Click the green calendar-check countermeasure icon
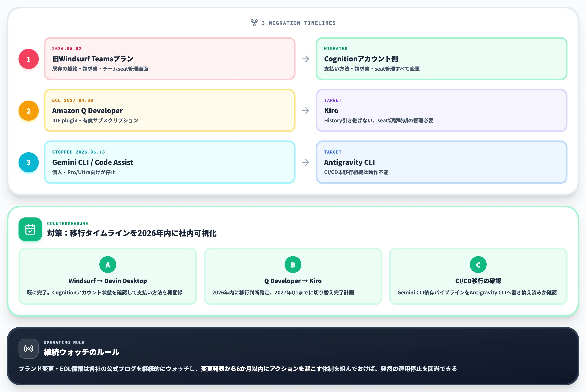The width and height of the screenshot is (586, 392). pyautogui.click(x=30, y=229)
